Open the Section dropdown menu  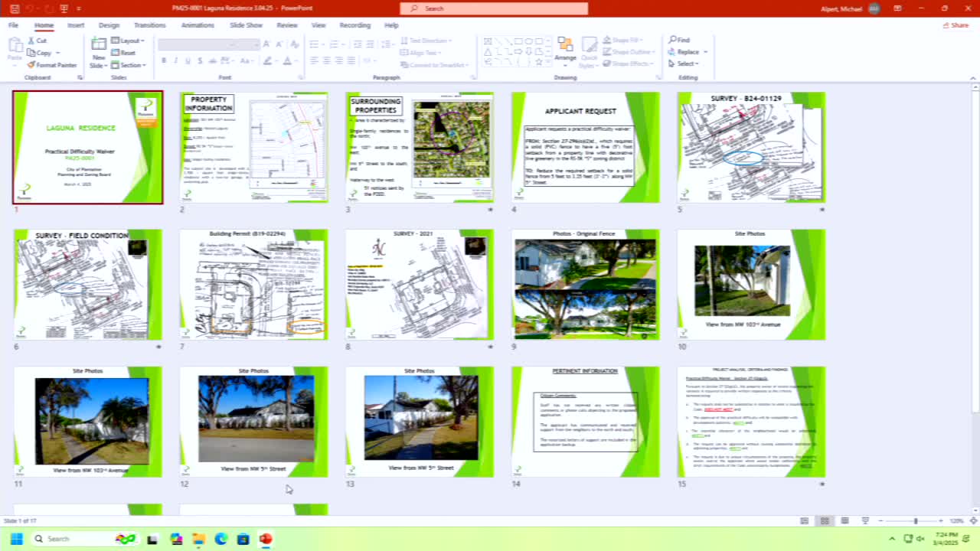click(x=131, y=65)
